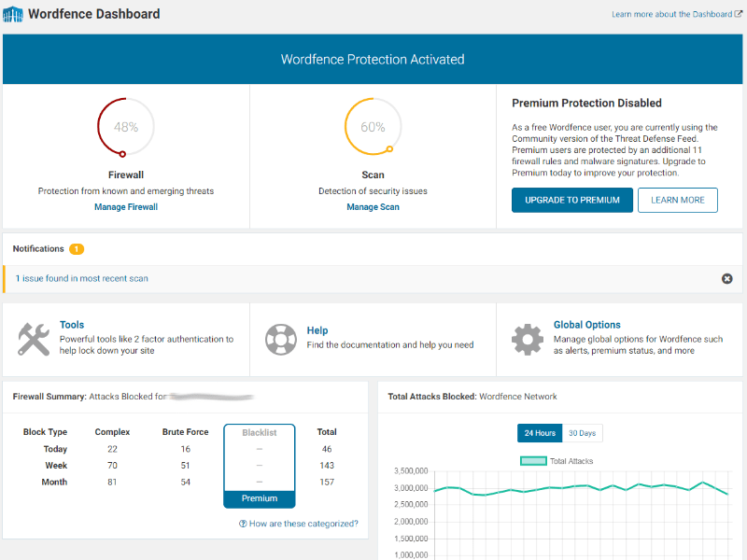
Task: Click the Scan 60% progress circle
Action: coord(373,127)
